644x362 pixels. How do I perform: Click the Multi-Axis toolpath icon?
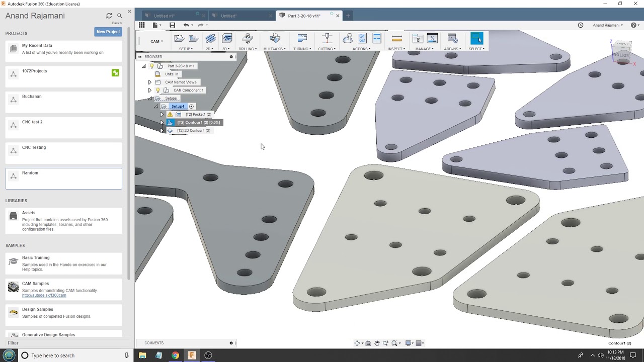point(275,39)
